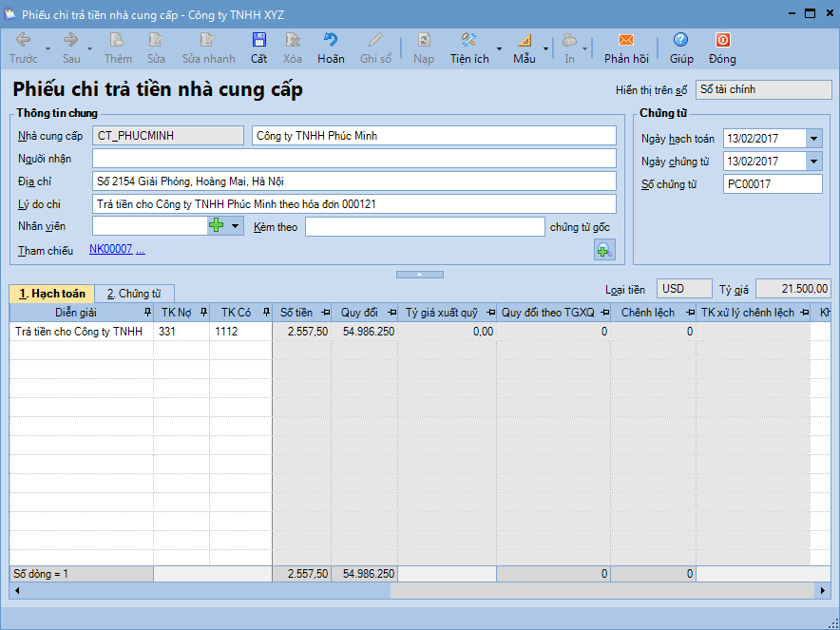
Task: Click scroll right arrow of horizontal scrollbar
Action: (823, 590)
